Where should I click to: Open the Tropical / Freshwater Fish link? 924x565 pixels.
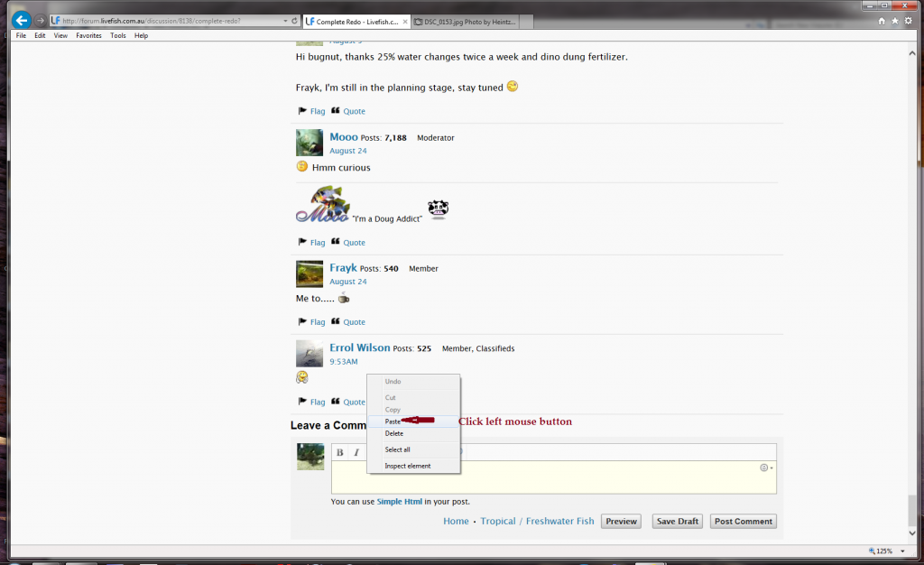coord(537,521)
